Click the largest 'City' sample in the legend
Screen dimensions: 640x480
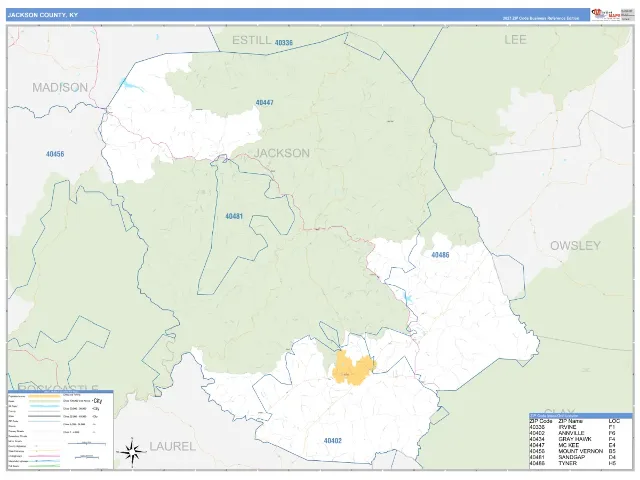(98, 401)
